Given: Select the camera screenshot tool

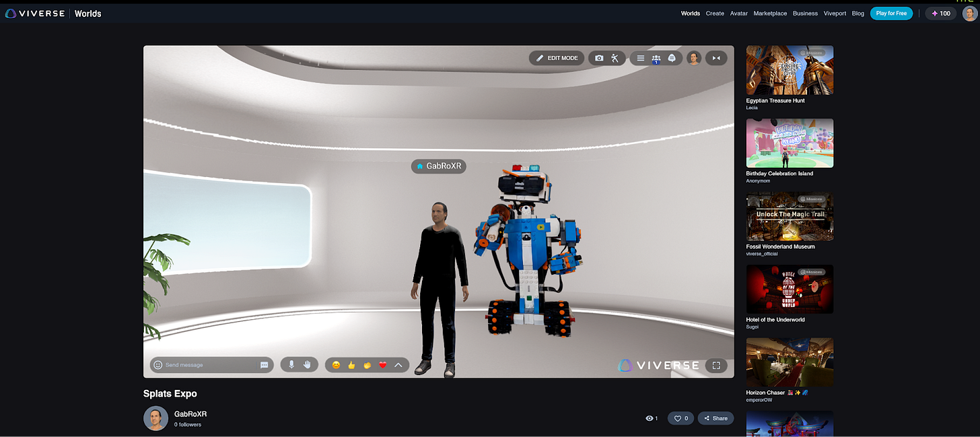Looking at the screenshot, I should point(599,58).
